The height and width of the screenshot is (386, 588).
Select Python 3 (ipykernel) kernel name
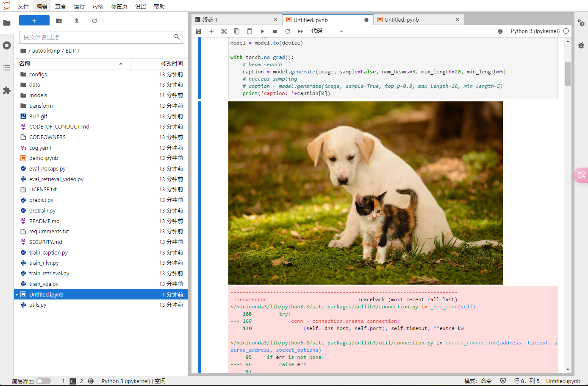click(535, 31)
